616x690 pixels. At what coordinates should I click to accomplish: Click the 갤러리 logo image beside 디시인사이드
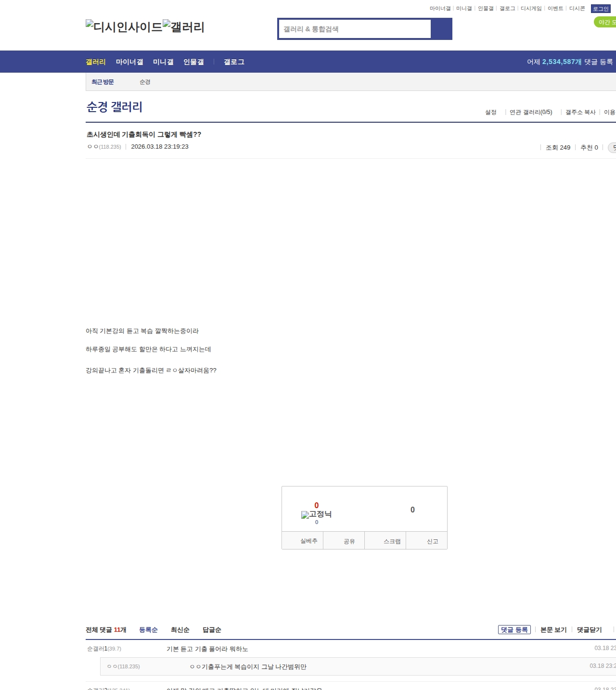[x=183, y=27]
